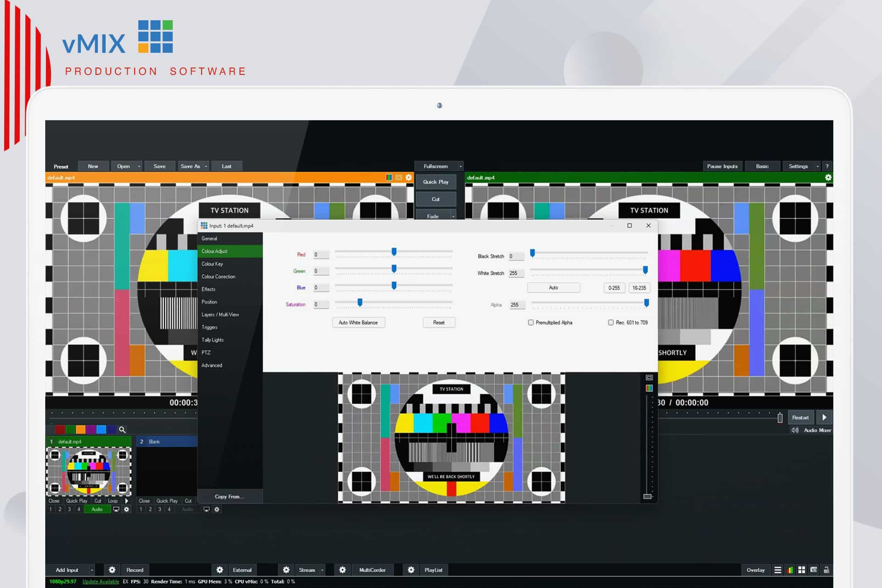Image resolution: width=882 pixels, height=588 pixels.
Task: Click the Alpha value input field
Action: pos(518,305)
